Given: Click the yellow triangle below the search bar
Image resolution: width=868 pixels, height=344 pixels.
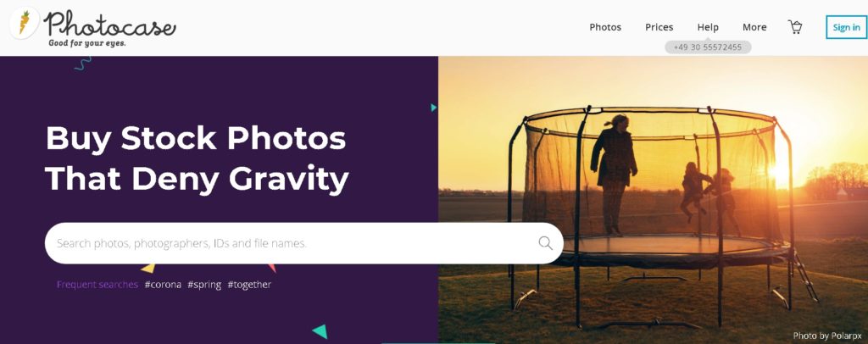Looking at the screenshot, I should pyautogui.click(x=147, y=269).
